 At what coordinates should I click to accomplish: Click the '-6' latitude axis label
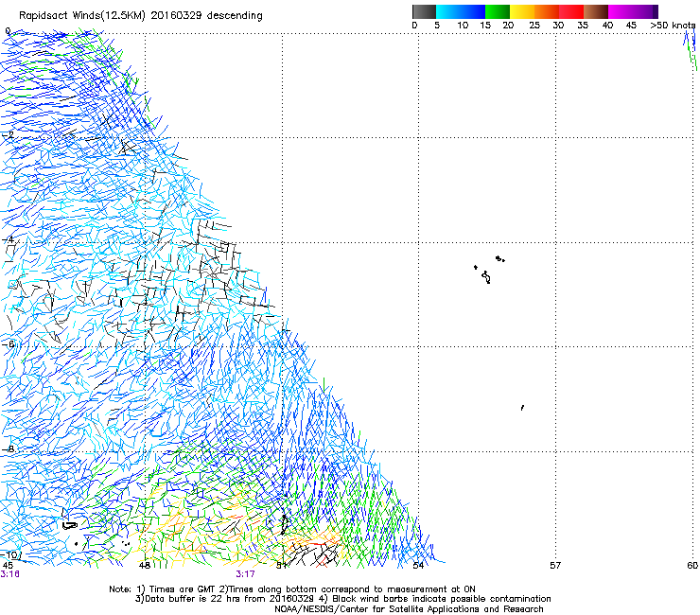tap(8, 344)
